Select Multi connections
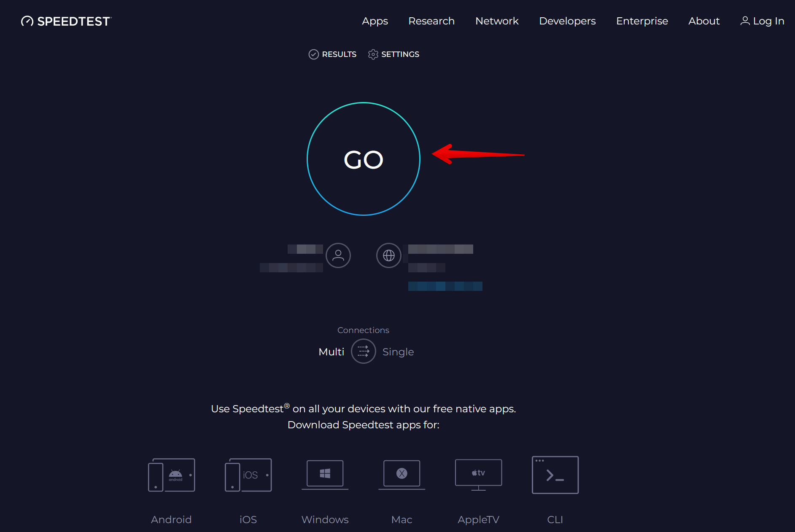 pos(331,352)
